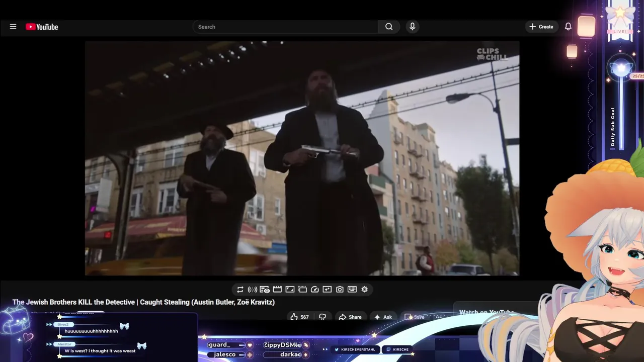Open the notifications bell
The width and height of the screenshot is (644, 362).
(568, 27)
